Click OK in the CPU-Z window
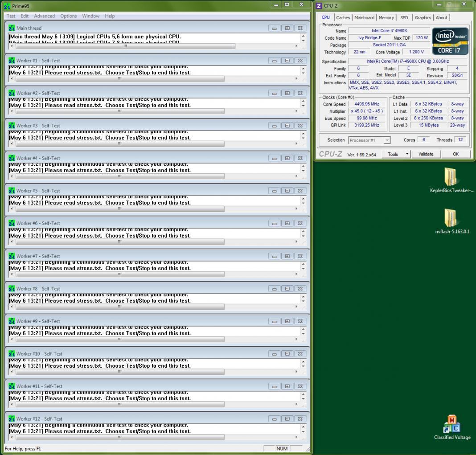 [x=455, y=154]
